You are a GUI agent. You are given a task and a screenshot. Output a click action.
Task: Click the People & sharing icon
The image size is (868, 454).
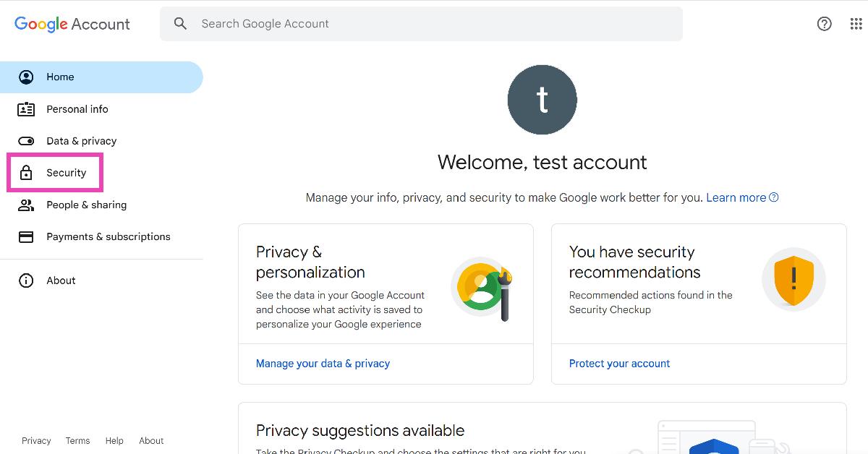tap(26, 205)
